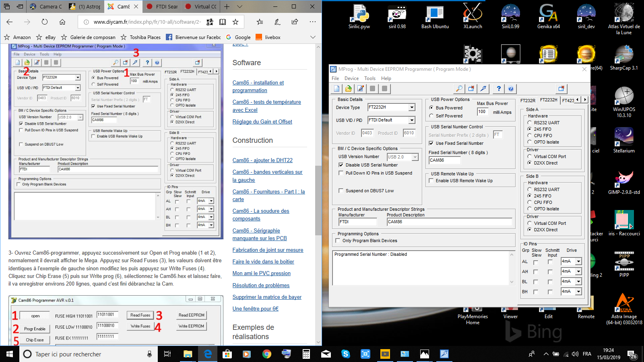Open the Tools menu in MProg
644x362 pixels.
pos(370,78)
